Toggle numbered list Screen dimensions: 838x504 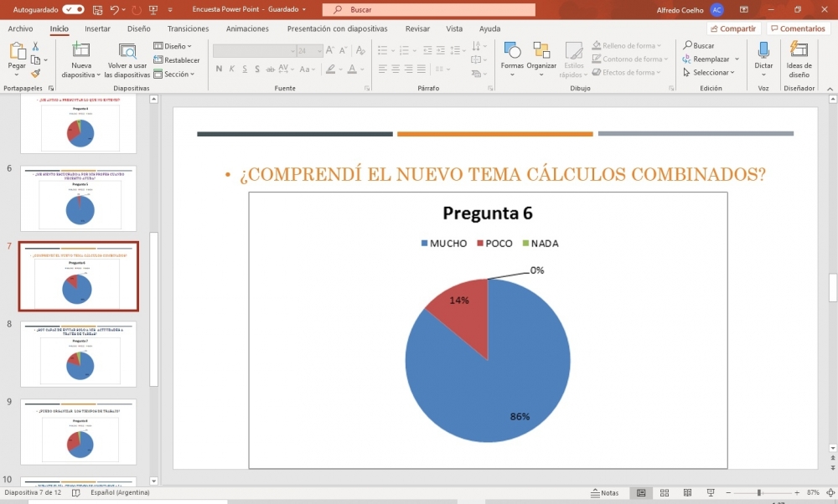coord(404,50)
